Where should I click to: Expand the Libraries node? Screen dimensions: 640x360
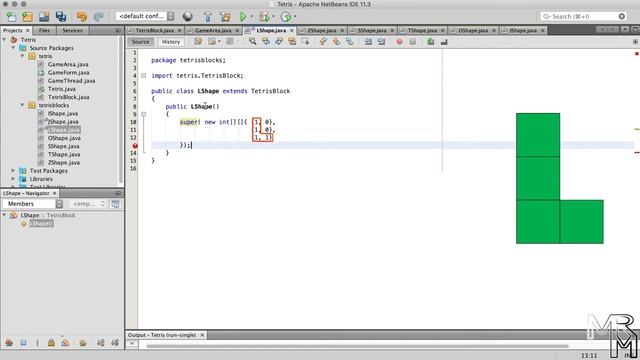click(13, 179)
